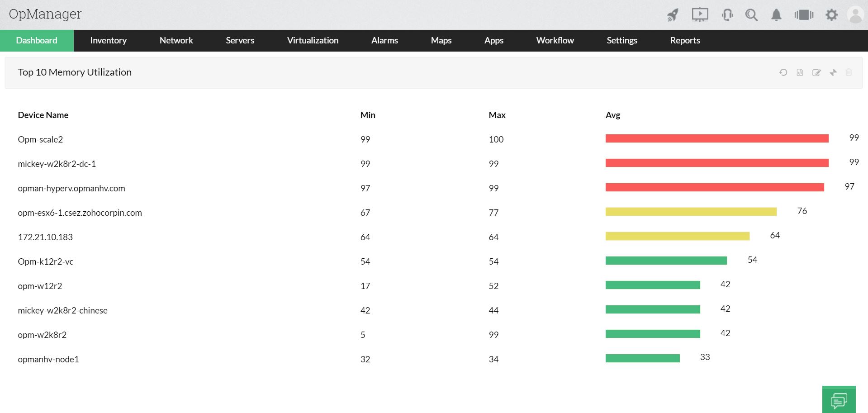Go to the Workflow tab
This screenshot has height=413, width=868.
coord(555,41)
